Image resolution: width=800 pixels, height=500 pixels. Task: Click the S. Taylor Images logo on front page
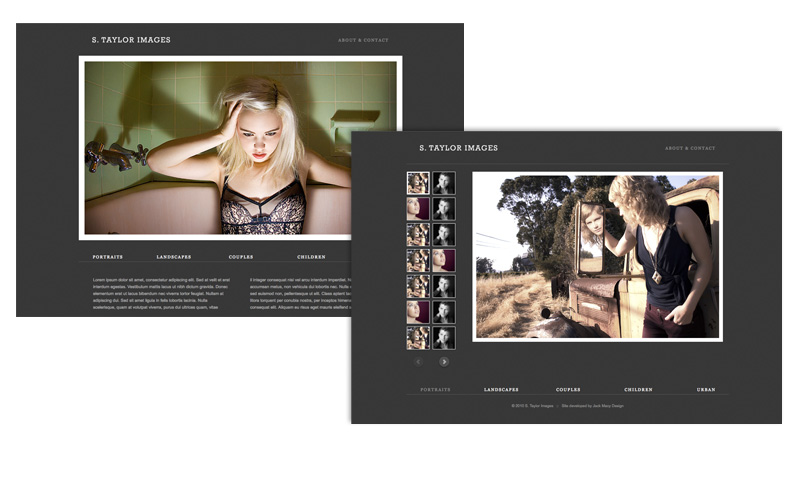[x=458, y=148]
